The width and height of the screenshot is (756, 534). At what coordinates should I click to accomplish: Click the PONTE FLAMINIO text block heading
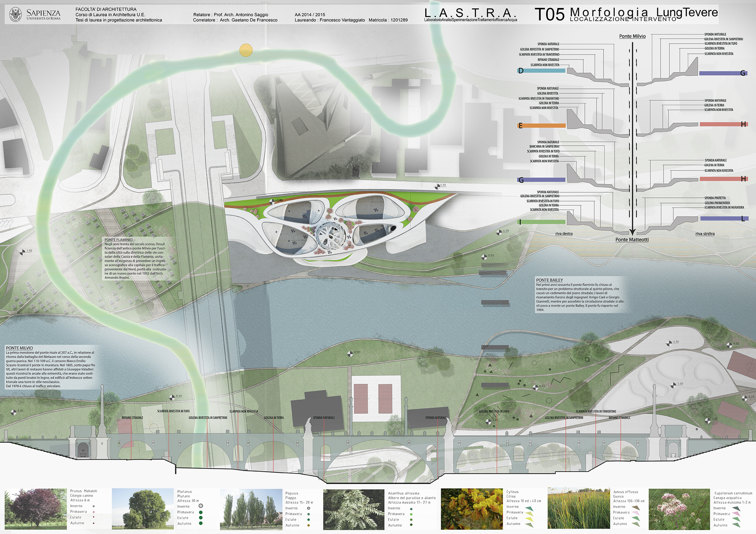(x=118, y=240)
